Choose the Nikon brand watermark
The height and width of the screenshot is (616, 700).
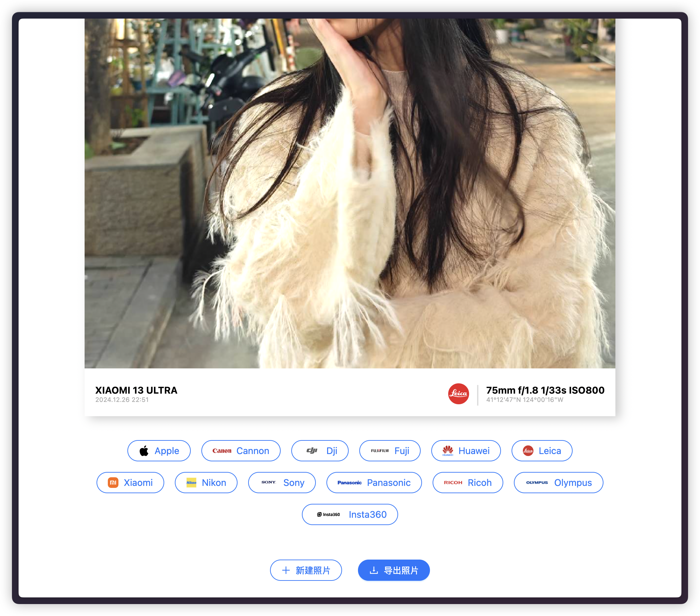pyautogui.click(x=206, y=482)
